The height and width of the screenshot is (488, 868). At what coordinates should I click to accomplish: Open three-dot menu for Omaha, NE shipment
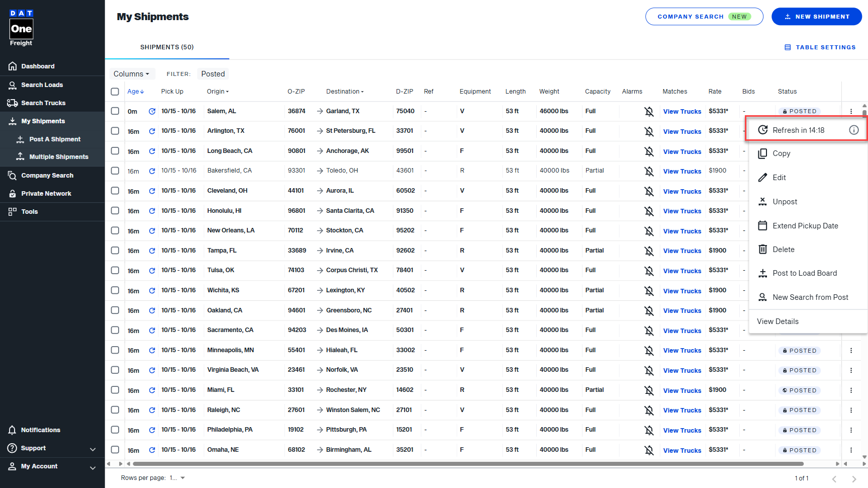pyautogui.click(x=851, y=450)
